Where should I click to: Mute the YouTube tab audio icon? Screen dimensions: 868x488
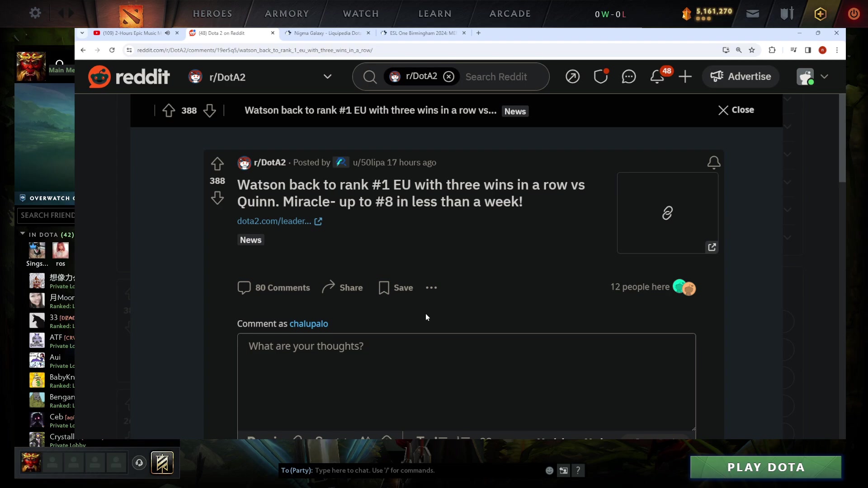pos(168,33)
